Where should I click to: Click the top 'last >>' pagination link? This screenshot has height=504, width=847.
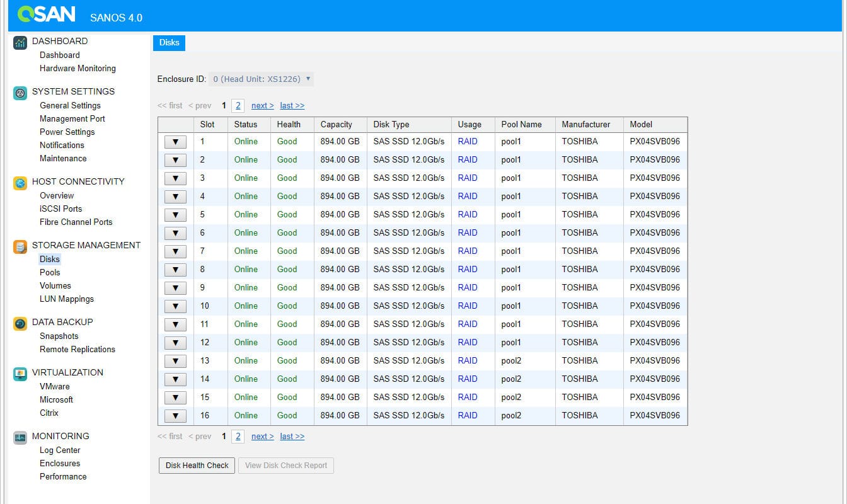292,105
